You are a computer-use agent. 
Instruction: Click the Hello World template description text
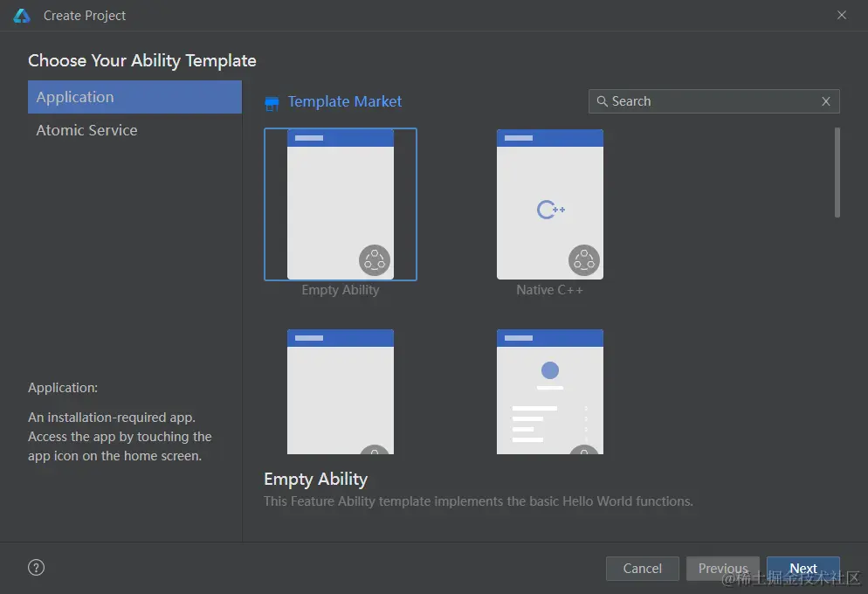tap(479, 501)
